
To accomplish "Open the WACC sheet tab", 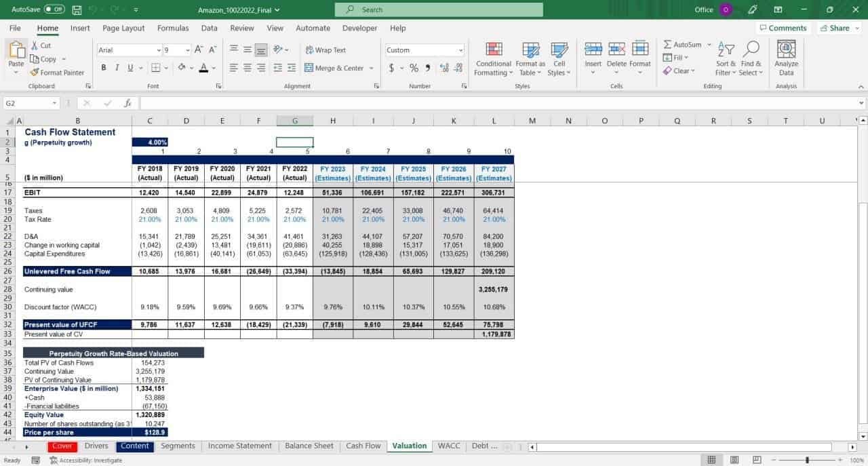I will pyautogui.click(x=449, y=446).
